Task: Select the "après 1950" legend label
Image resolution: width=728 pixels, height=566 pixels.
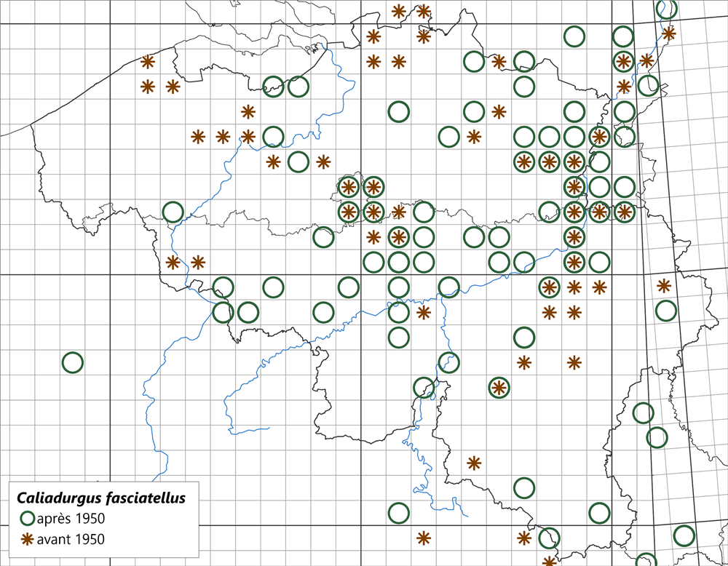Action: coord(71,518)
